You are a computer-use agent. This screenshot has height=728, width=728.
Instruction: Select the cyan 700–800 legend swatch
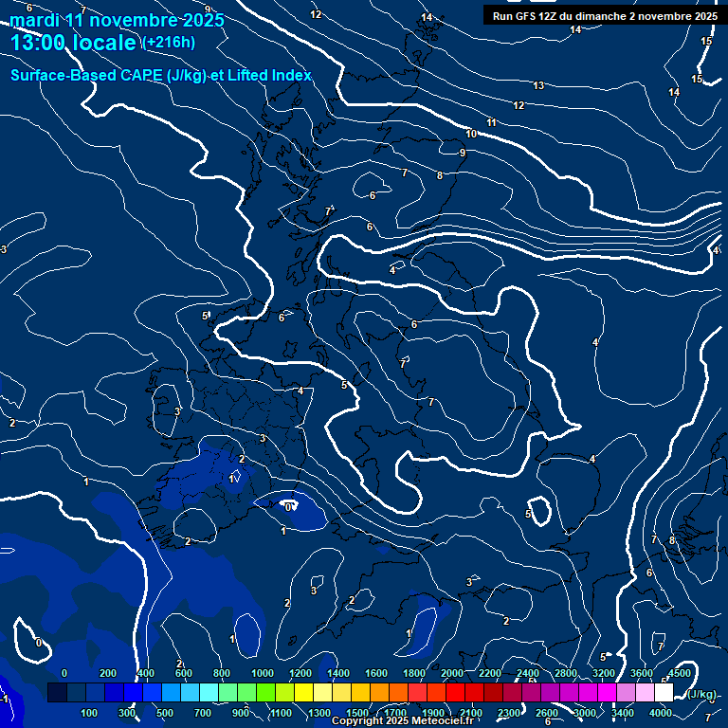coord(209,692)
